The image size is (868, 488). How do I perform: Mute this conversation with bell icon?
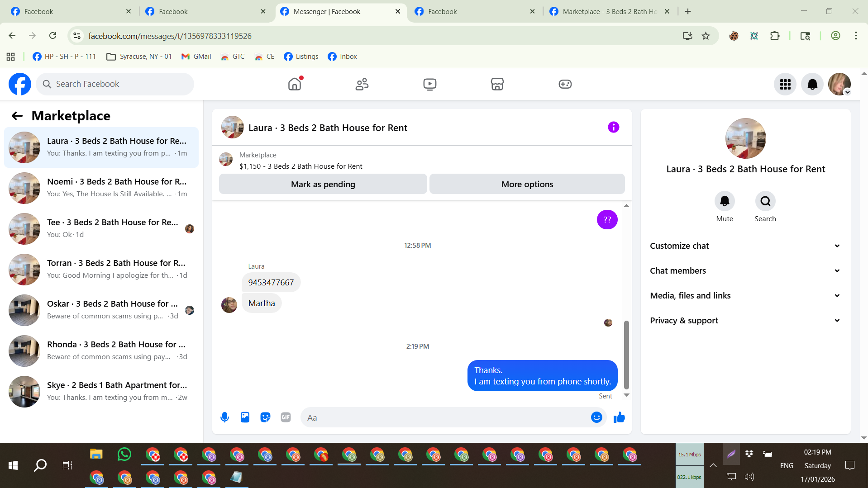[725, 201]
